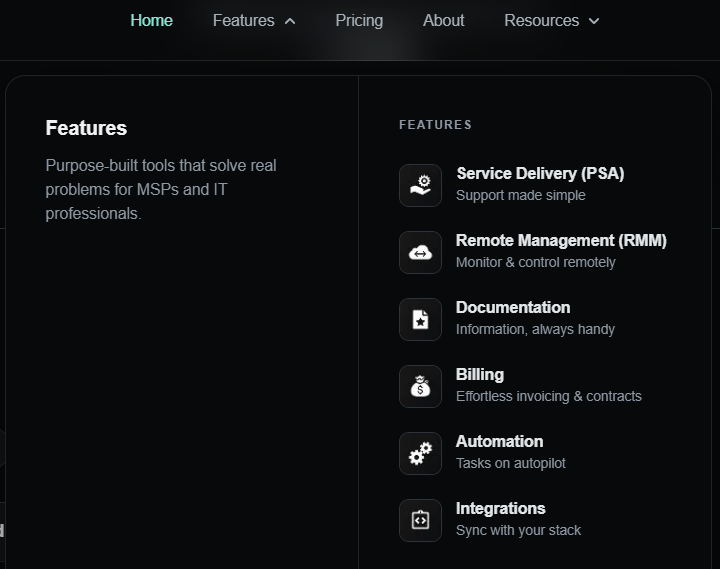Click the Automation gears icon
Viewport: 720px width, 569px height.
pyautogui.click(x=420, y=453)
